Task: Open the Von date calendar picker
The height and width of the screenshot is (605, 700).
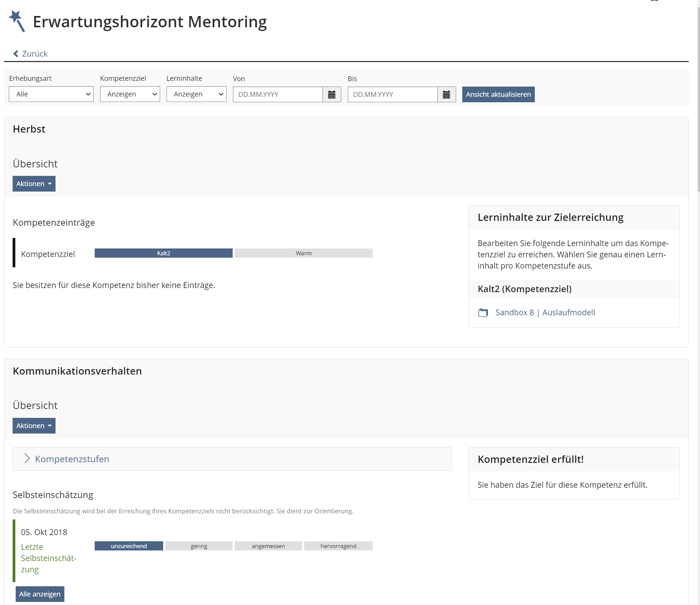Action: (x=331, y=94)
